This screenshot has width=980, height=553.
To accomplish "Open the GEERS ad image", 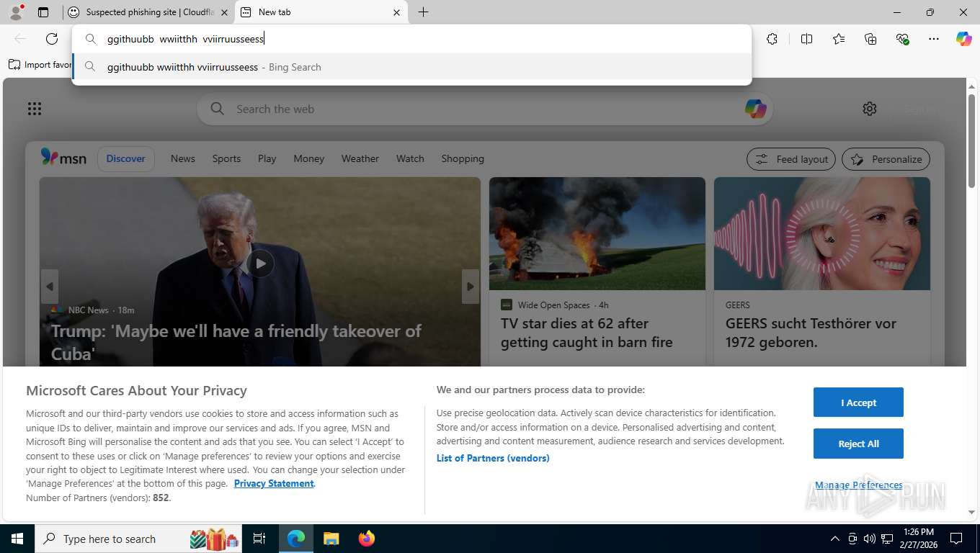I will [x=822, y=234].
